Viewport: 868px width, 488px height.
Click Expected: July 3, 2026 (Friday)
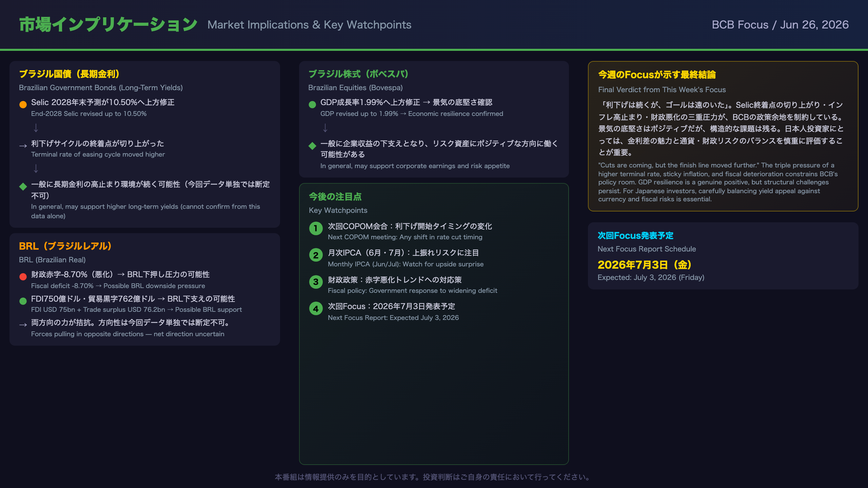point(651,278)
